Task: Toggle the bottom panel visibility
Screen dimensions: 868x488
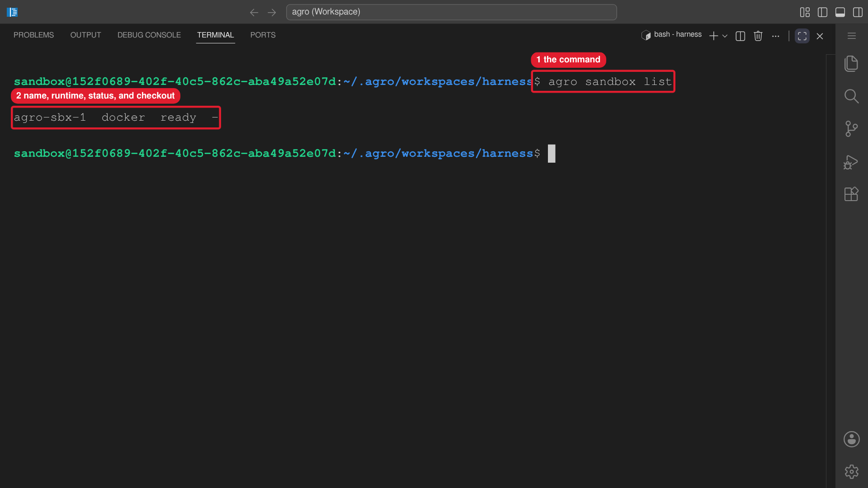Action: click(x=840, y=12)
